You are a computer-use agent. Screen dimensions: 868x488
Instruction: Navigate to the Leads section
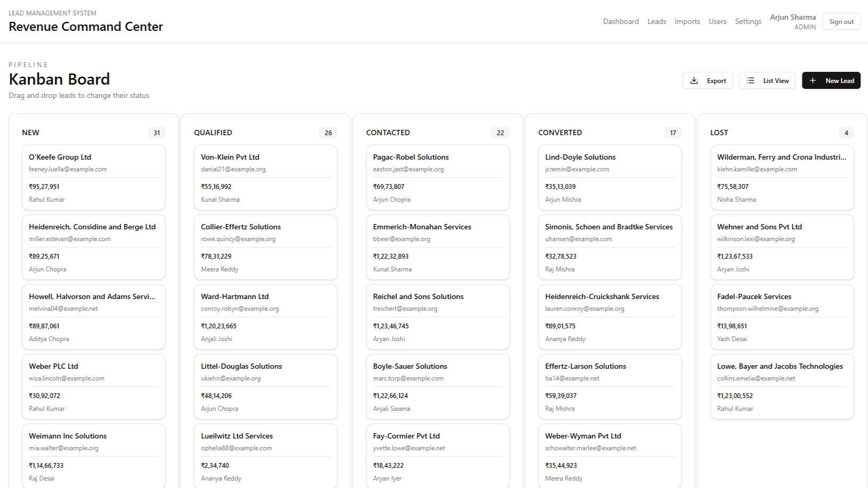click(657, 21)
